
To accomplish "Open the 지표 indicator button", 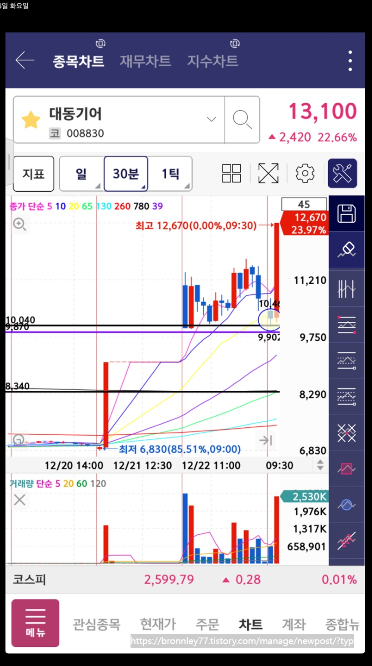I will tap(34, 174).
